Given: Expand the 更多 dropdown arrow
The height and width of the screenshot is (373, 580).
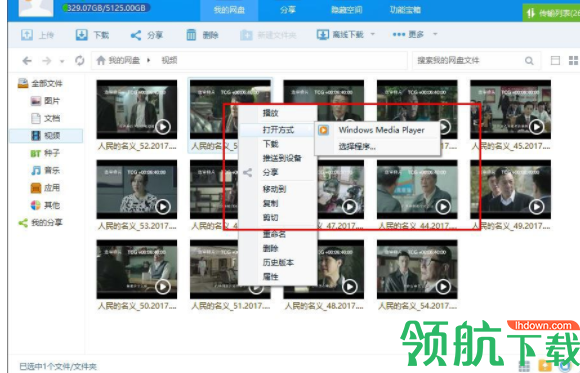Looking at the screenshot, I should (x=435, y=34).
